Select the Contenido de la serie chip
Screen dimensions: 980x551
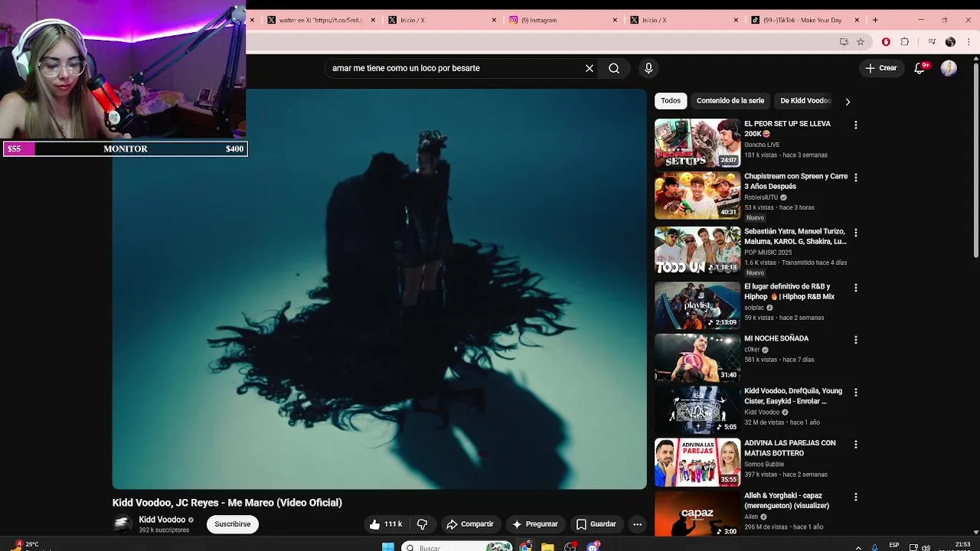(x=730, y=101)
